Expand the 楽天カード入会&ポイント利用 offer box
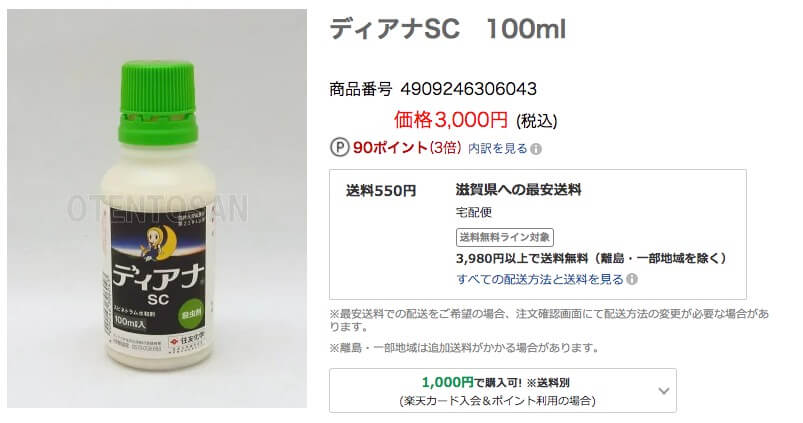 [x=502, y=391]
